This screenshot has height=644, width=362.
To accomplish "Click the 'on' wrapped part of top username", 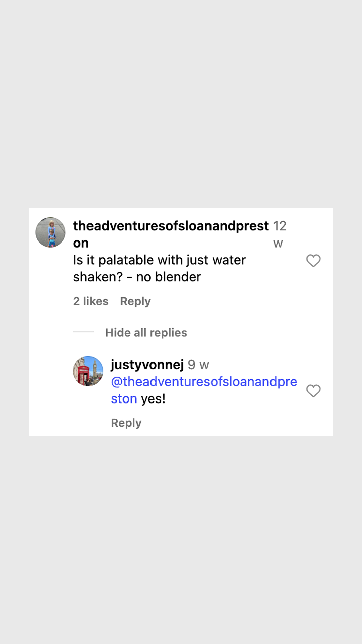I will coord(81,243).
